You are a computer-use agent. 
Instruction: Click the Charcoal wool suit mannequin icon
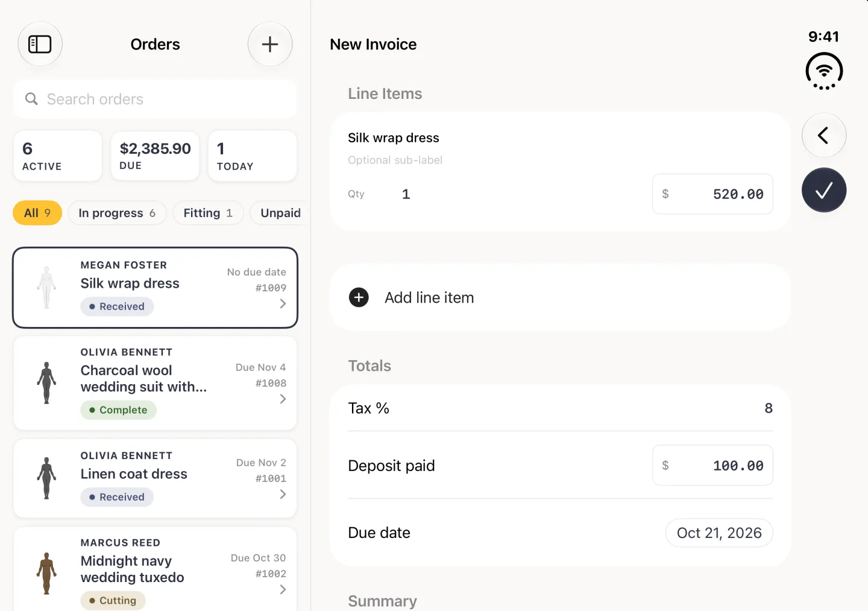tap(46, 383)
